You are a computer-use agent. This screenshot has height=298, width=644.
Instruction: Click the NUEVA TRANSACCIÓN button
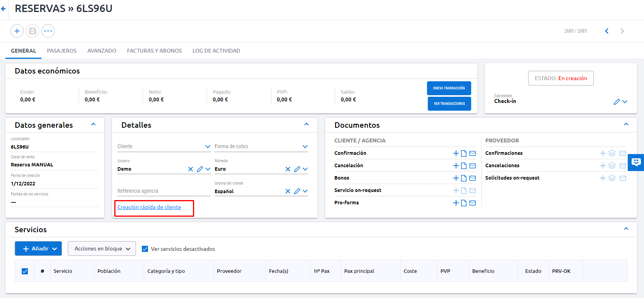click(449, 88)
